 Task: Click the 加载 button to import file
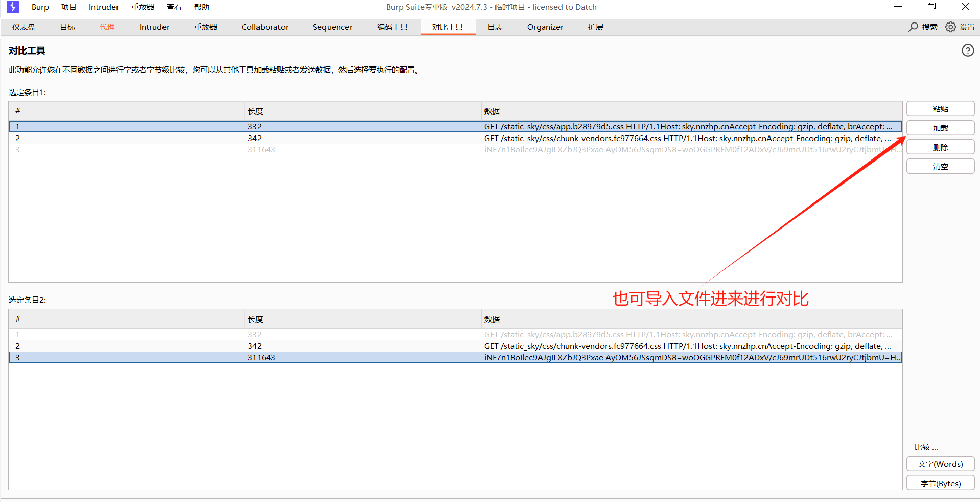point(940,128)
